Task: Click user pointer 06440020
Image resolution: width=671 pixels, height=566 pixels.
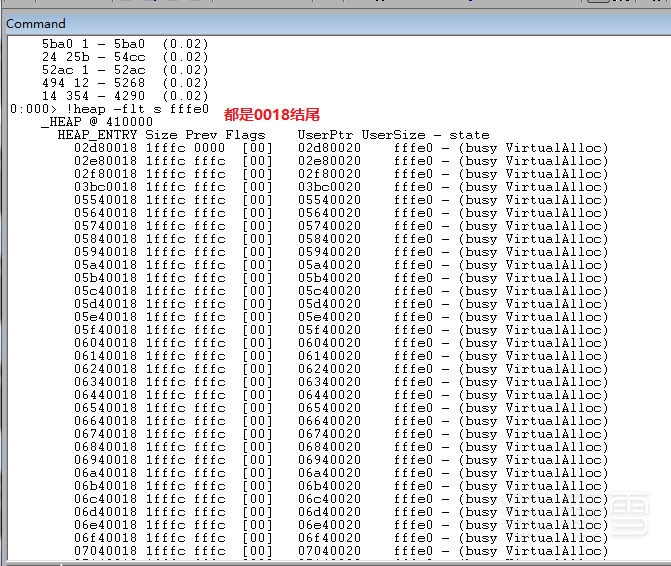Action: (330, 395)
